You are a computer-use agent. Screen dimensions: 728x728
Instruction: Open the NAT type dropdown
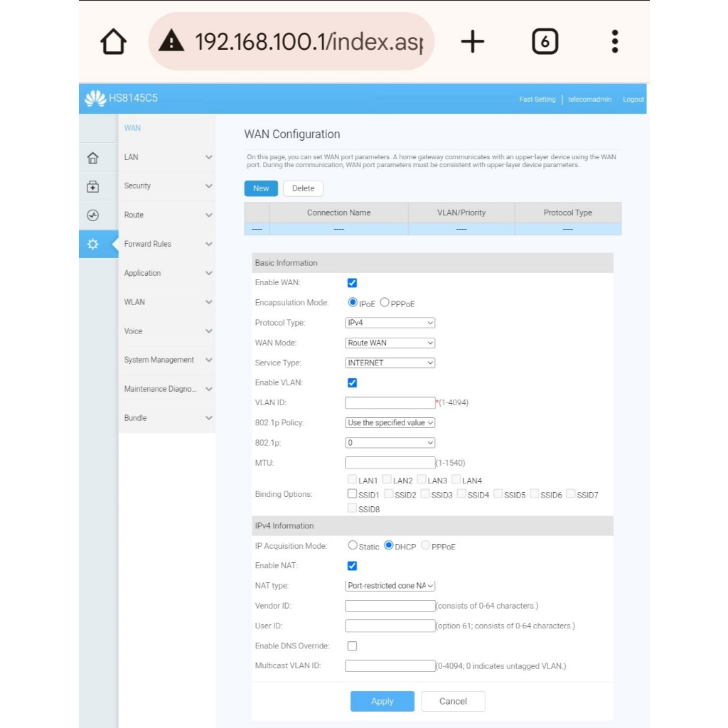pyautogui.click(x=390, y=586)
